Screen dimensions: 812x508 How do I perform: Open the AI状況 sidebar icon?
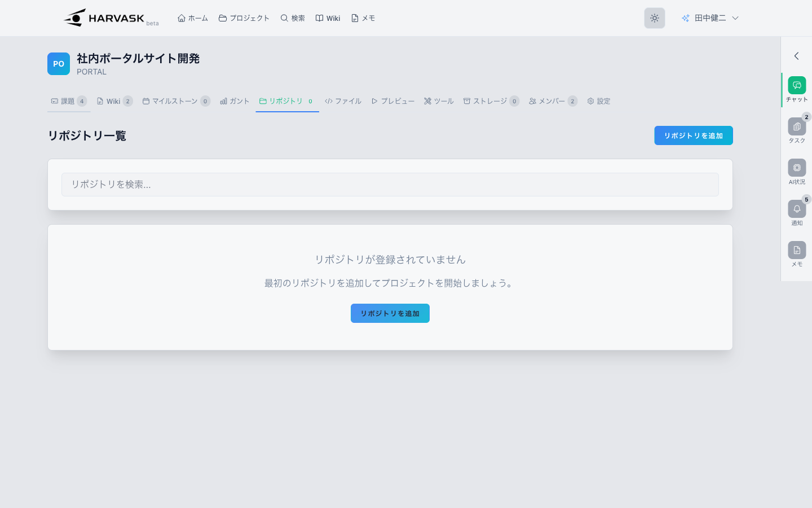click(796, 168)
